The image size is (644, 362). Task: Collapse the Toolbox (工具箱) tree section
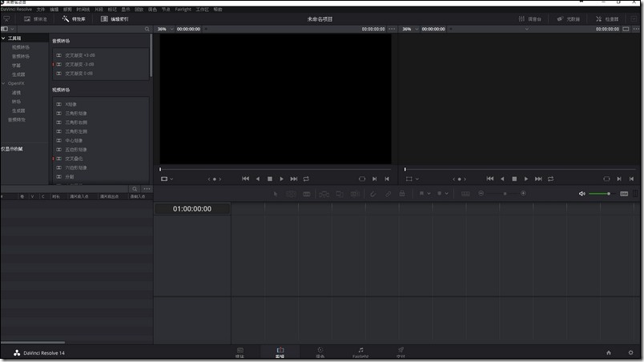click(x=3, y=38)
